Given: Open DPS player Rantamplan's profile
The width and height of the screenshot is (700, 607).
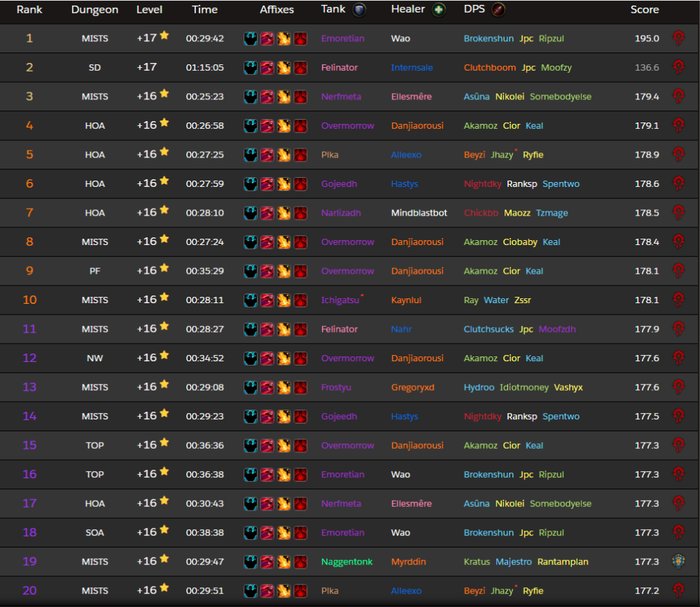Looking at the screenshot, I should [x=563, y=562].
